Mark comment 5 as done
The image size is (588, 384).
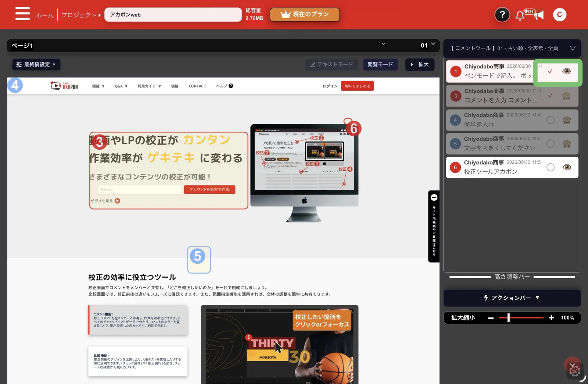tap(550, 143)
